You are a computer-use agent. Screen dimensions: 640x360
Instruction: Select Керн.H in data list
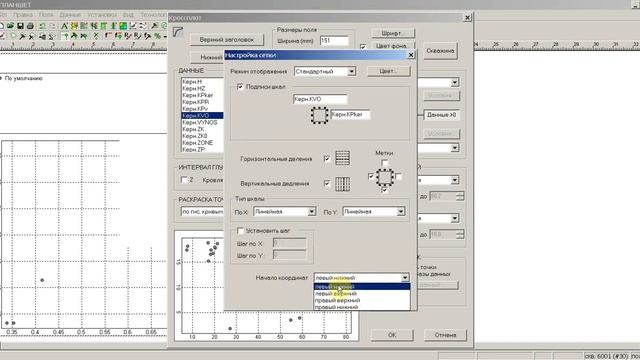(202, 82)
